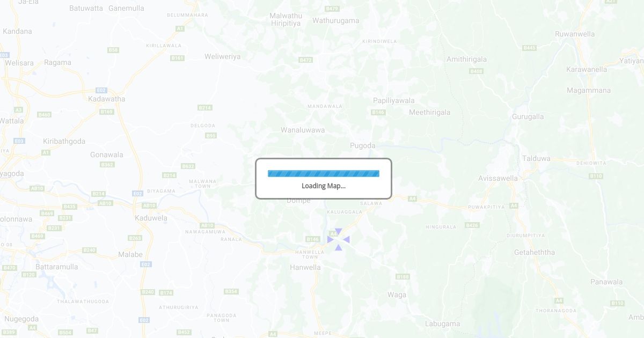Click the E02 expressway shield near Kadawatha

pyautogui.click(x=101, y=90)
